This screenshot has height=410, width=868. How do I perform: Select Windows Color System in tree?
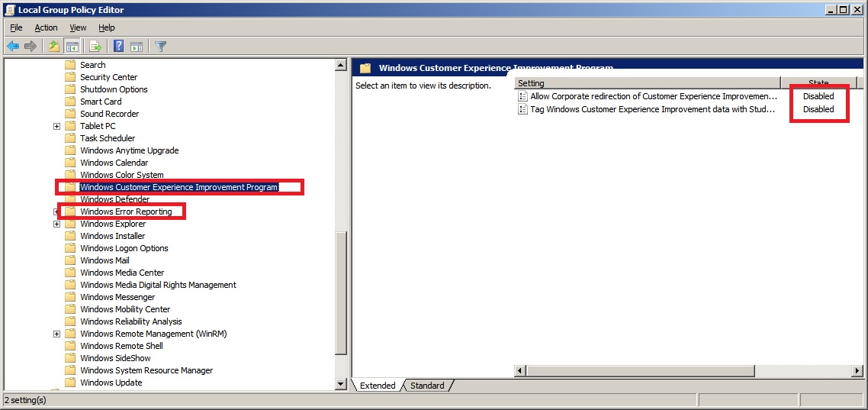tap(122, 175)
